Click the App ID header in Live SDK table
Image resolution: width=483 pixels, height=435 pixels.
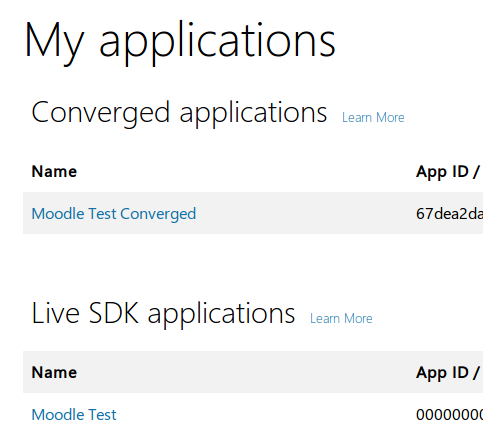[x=448, y=373]
